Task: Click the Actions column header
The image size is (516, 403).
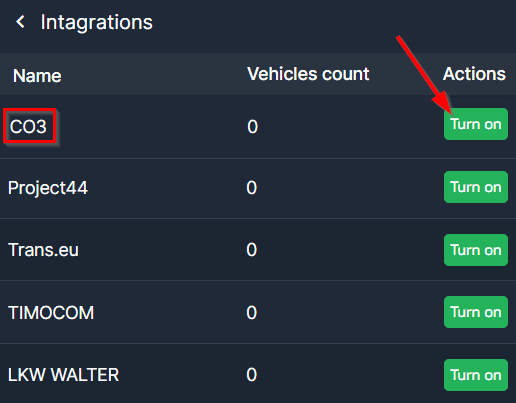Action: 474,74
